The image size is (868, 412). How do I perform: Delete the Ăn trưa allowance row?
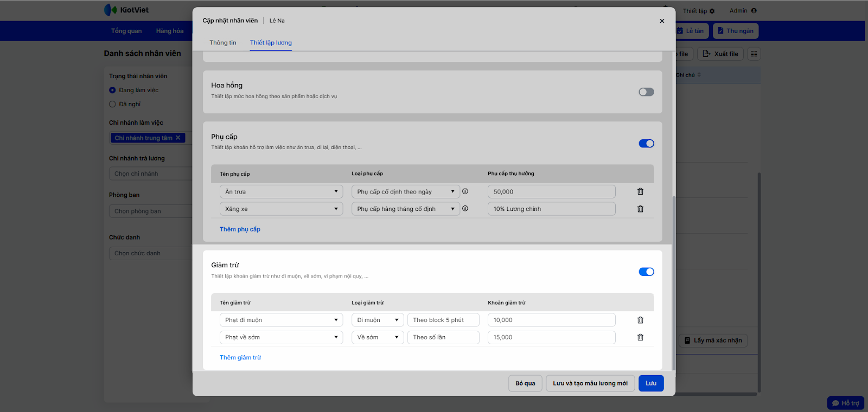[640, 191]
